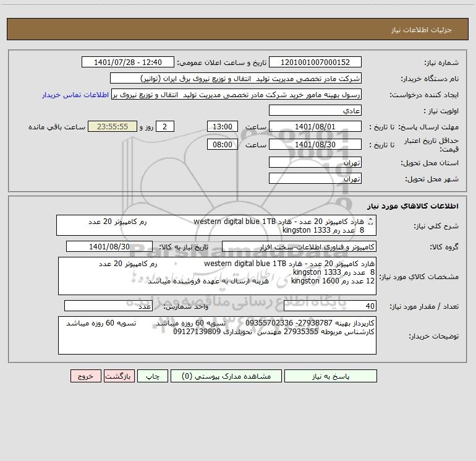Click the ساعت باقی مانده label

(x=57, y=127)
